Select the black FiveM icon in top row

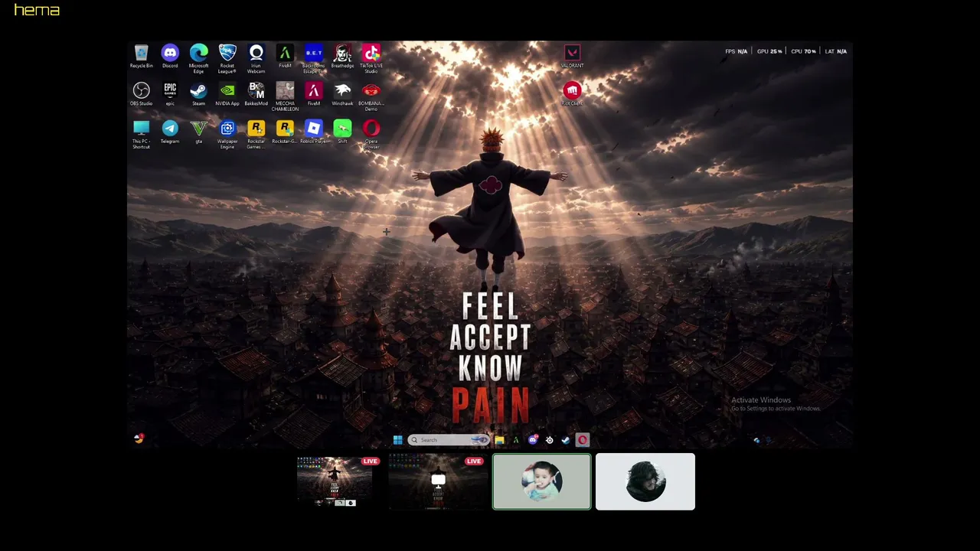[285, 56]
